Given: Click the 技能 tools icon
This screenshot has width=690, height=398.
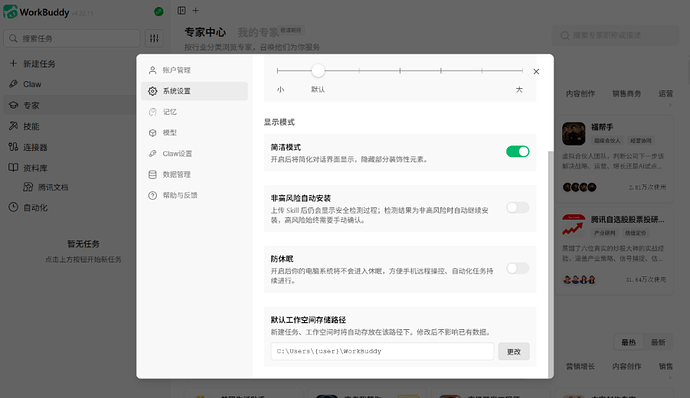Looking at the screenshot, I should click(13, 126).
